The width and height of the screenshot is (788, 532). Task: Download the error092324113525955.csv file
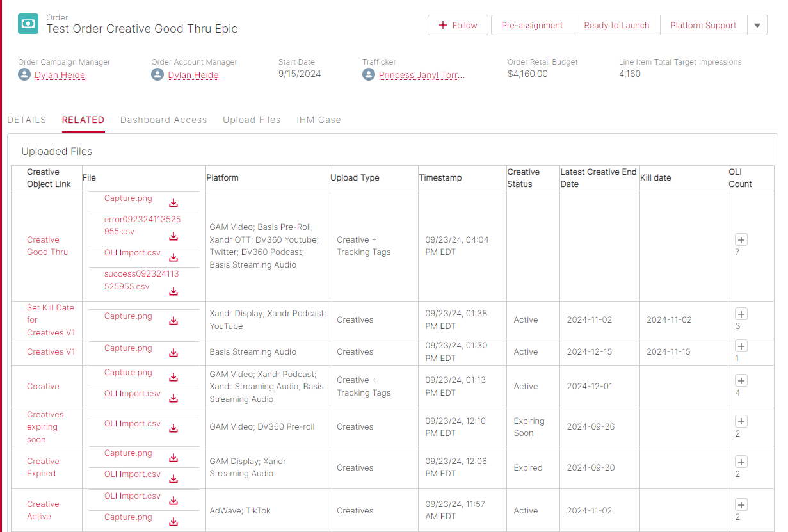173,236
